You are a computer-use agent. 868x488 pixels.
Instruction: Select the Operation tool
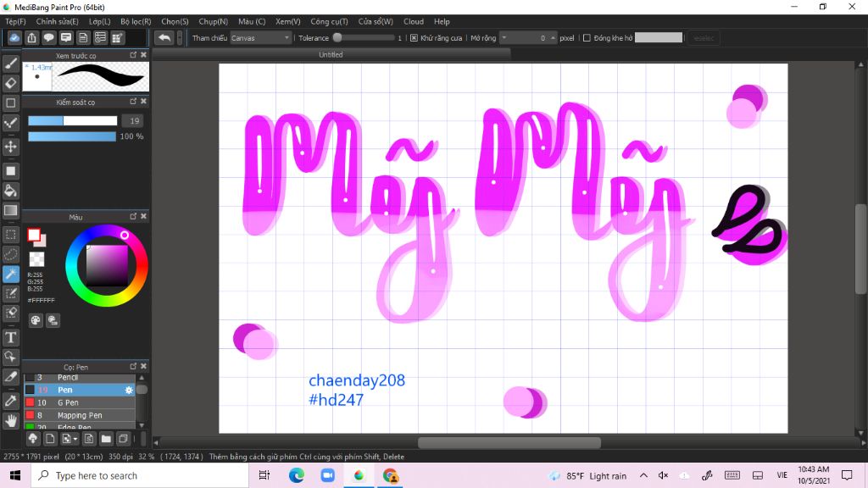point(10,357)
